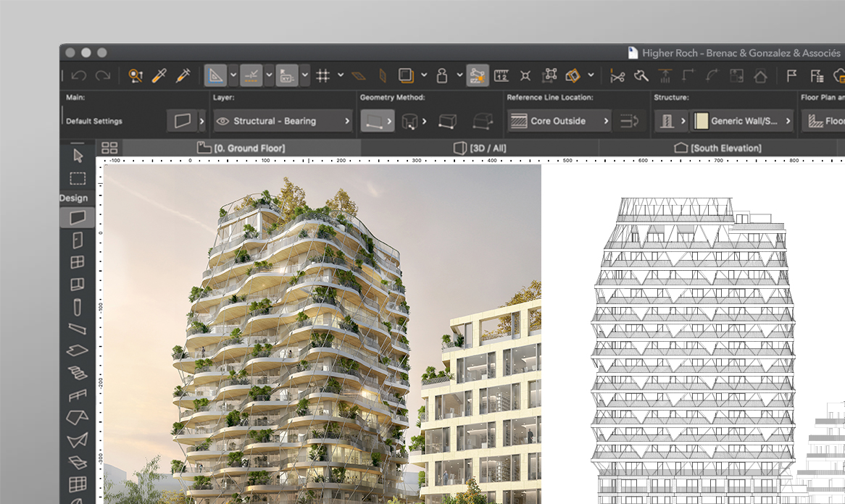Click the Intersect upward-arrow icon
This screenshot has height=504, width=845.
click(665, 76)
